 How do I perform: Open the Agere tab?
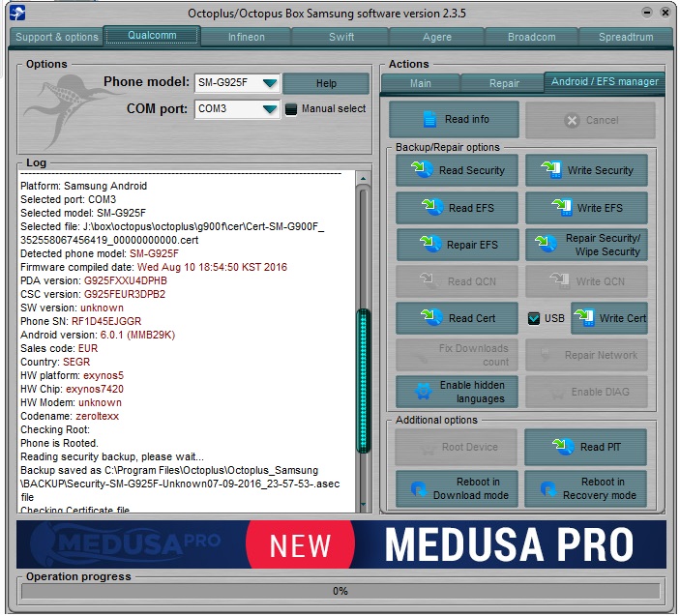tap(436, 37)
